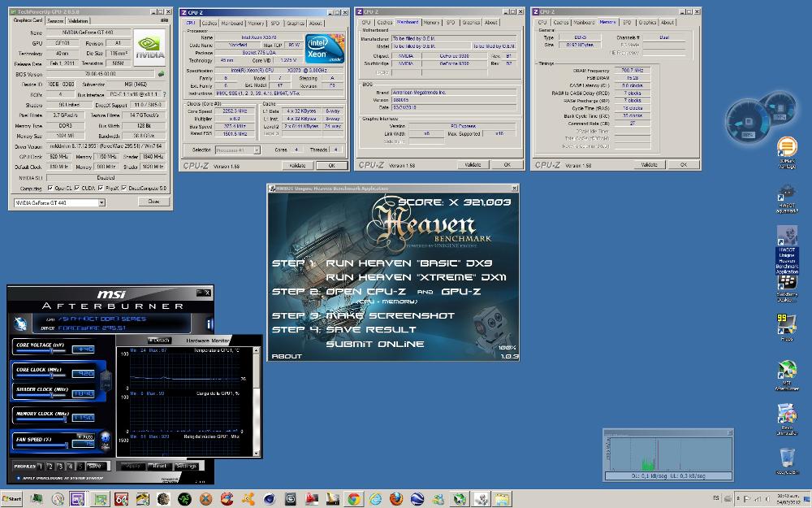Open Google Earth from the taskbar
This screenshot has width=812, height=508.
click(417, 499)
